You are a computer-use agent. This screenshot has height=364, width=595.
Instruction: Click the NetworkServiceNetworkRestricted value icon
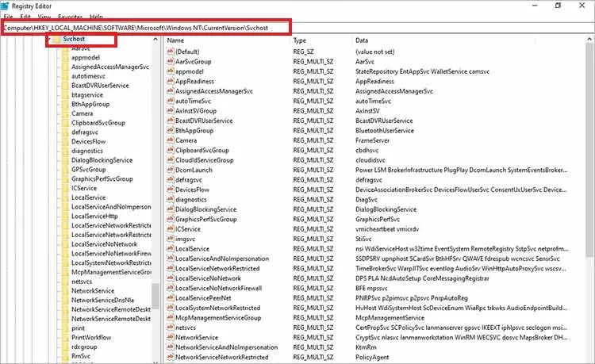click(x=170, y=357)
